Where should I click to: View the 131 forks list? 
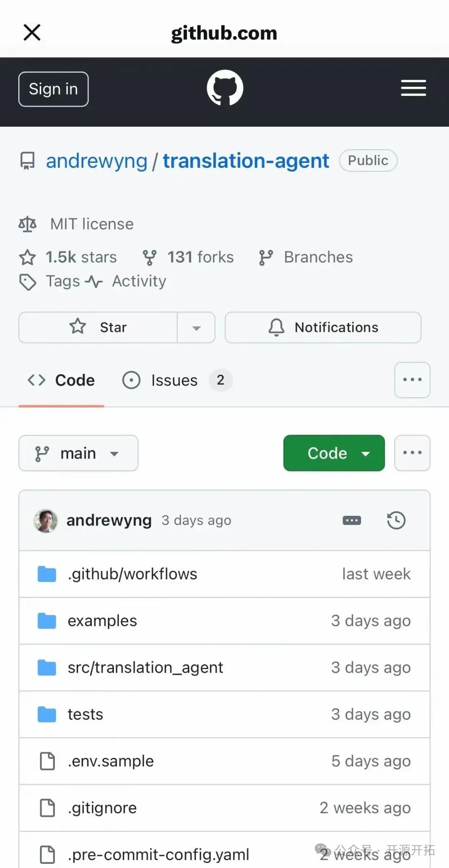pos(200,257)
